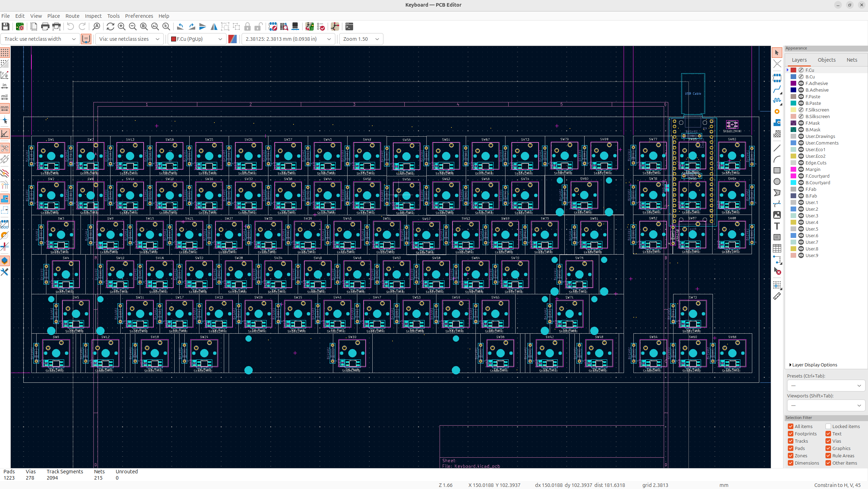Refresh the board view

(110, 26)
